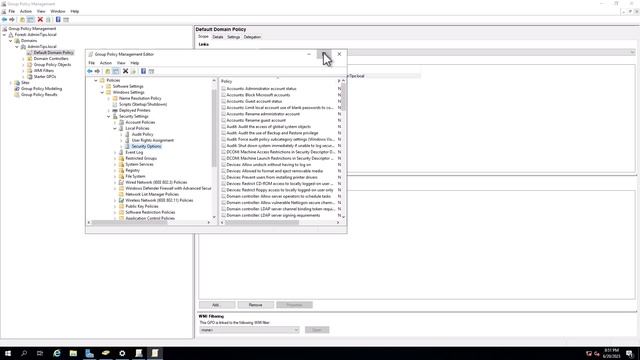Collapse Local Policies node in Editor tree
Image resolution: width=640 pixels, height=360 pixels.
[x=115, y=129]
